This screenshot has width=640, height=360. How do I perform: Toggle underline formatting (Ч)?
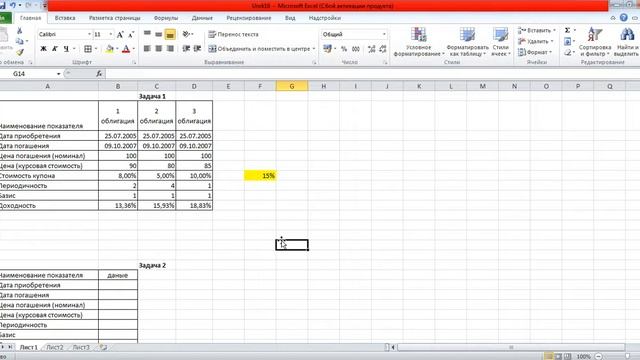66,49
